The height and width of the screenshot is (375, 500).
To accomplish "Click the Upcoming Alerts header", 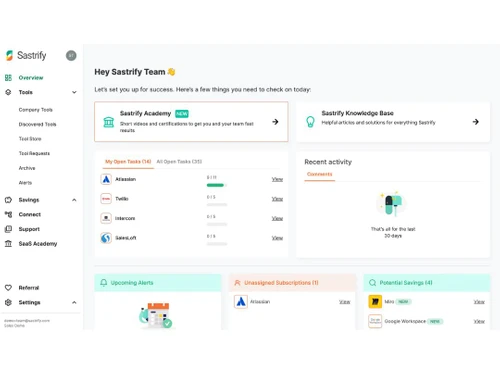I will pos(158,283).
